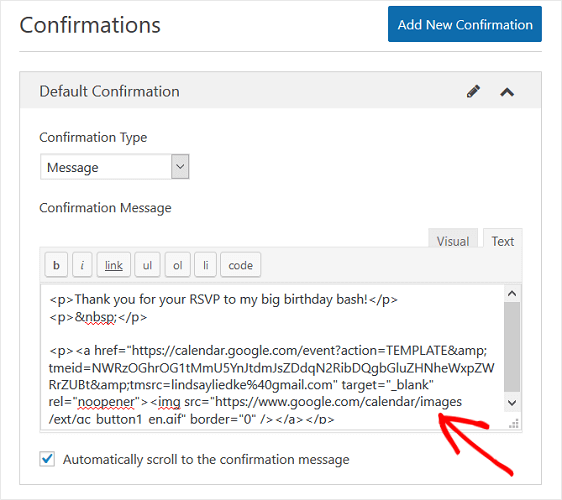562x500 pixels.
Task: Click the textarea scrollbar up arrow
Action: coord(512,294)
